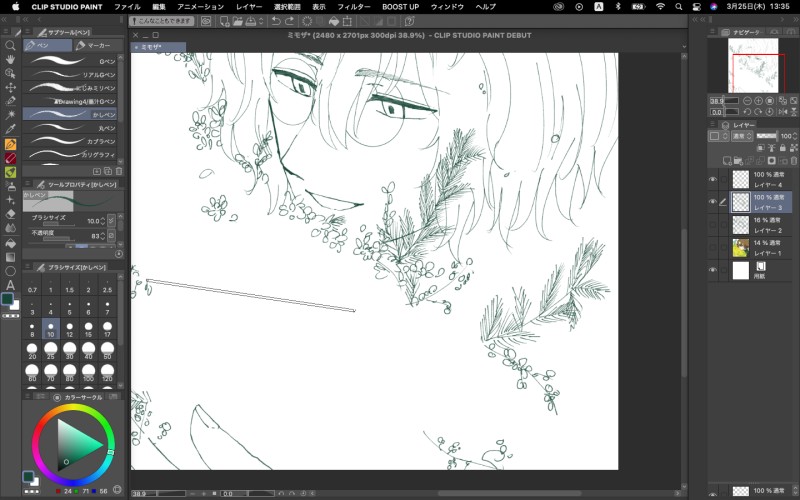Select the Fill bucket tool

[x=10, y=243]
